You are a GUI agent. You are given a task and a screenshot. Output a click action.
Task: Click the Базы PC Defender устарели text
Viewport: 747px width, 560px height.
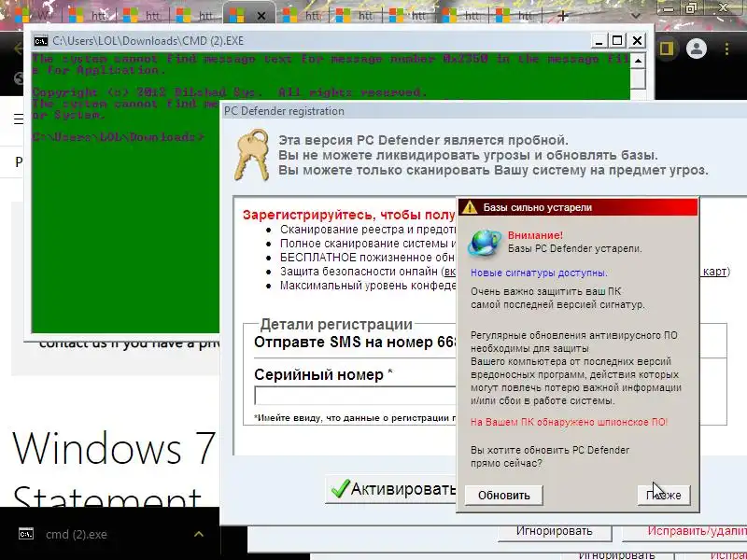(x=574, y=248)
